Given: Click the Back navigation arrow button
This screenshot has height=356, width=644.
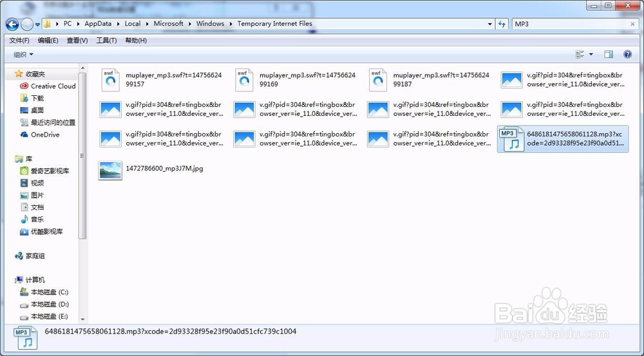Looking at the screenshot, I should point(12,24).
